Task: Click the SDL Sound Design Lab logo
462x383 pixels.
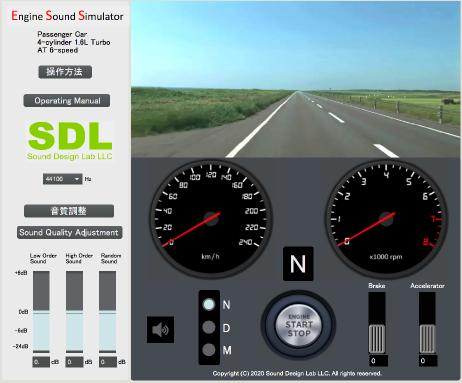Action: pyautogui.click(x=70, y=140)
